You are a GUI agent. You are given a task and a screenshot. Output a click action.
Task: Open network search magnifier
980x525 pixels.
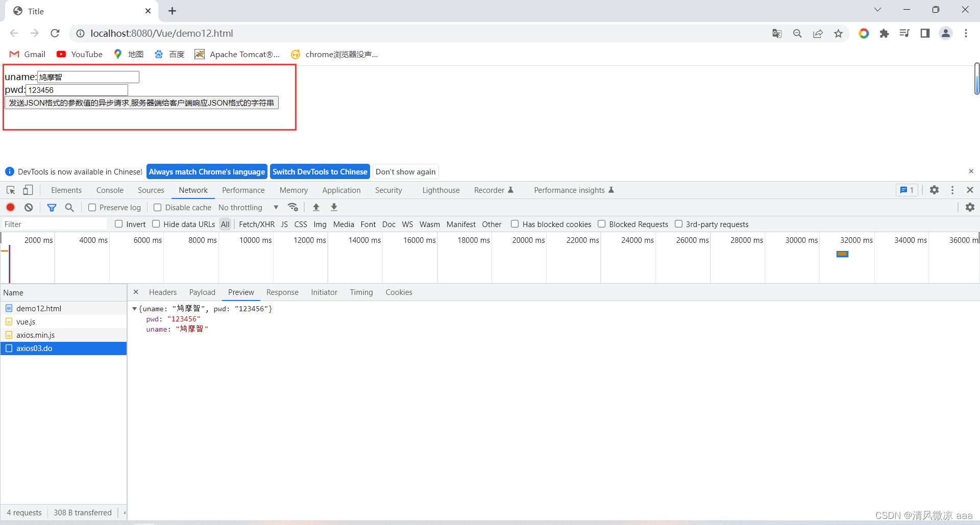(x=69, y=207)
